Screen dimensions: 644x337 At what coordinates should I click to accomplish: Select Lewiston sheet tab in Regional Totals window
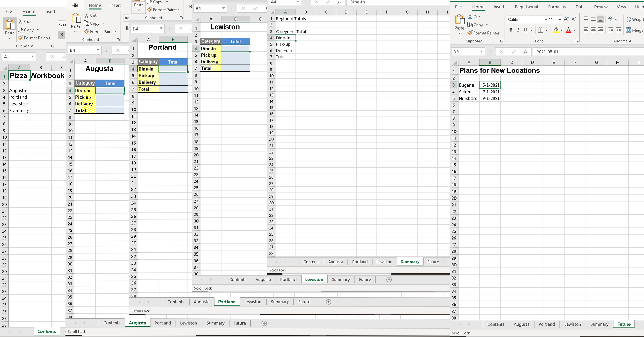(384, 262)
